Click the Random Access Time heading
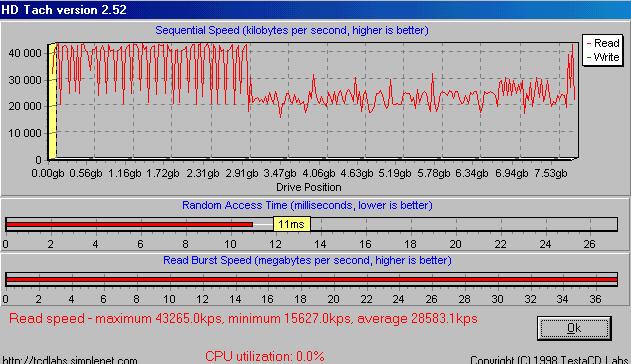Viewport: 631px width, 364px height. [307, 206]
